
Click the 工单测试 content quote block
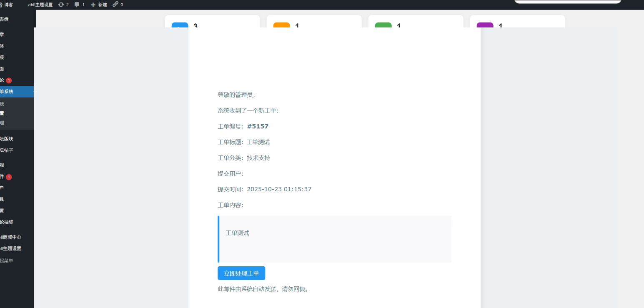334,239
